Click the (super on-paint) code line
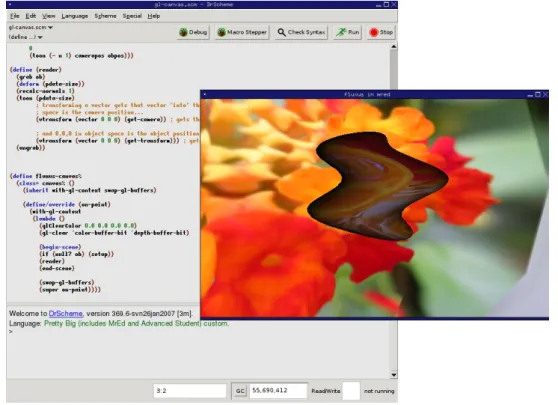The image size is (558, 405). click(x=70, y=290)
